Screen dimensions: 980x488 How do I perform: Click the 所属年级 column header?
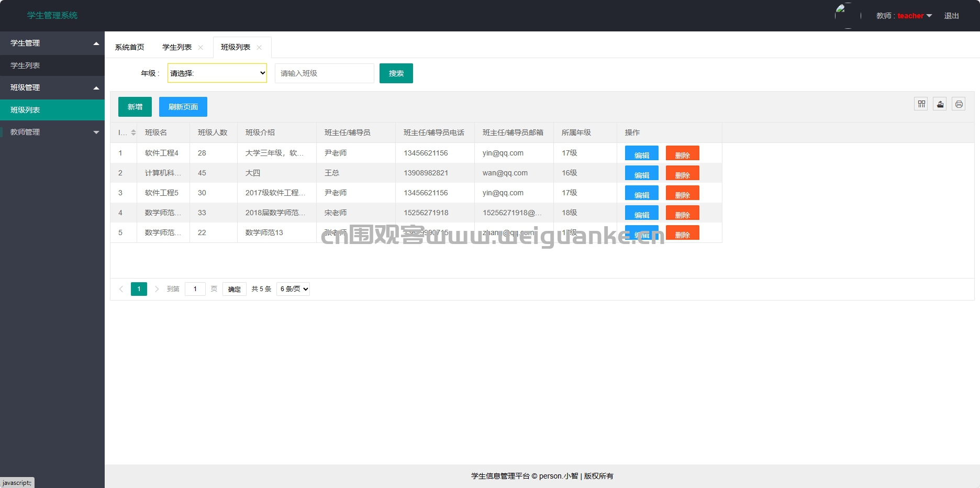point(585,132)
